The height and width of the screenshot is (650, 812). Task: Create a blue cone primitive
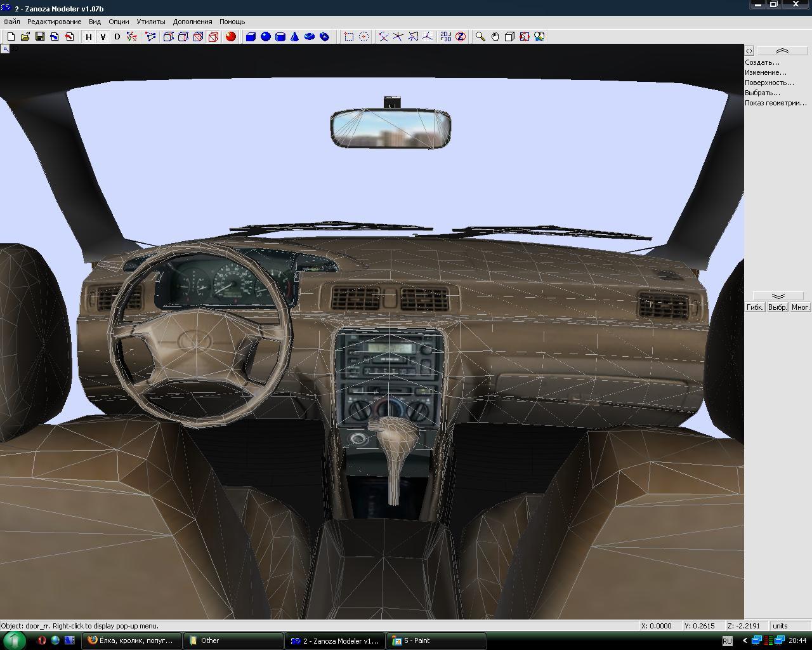click(295, 37)
